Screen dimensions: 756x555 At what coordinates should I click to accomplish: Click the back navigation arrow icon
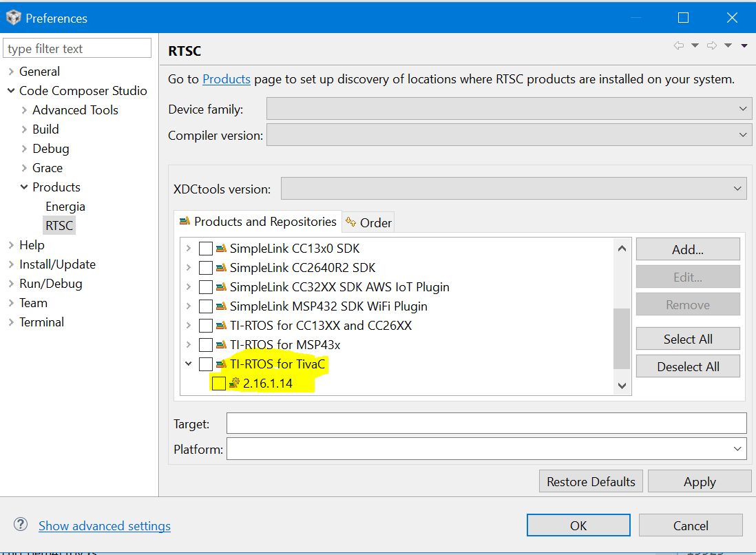[x=679, y=45]
